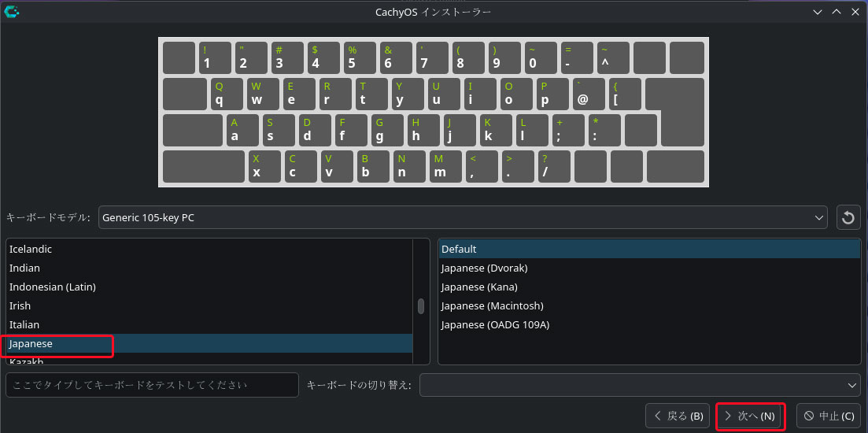
Task: Click the 'g' key on keyboard preview
Action: [x=387, y=130]
